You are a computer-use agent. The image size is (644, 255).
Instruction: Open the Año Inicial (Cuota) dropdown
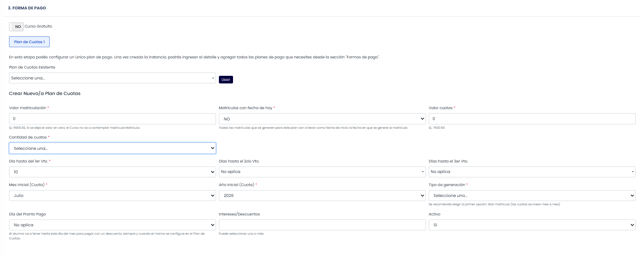(322, 196)
